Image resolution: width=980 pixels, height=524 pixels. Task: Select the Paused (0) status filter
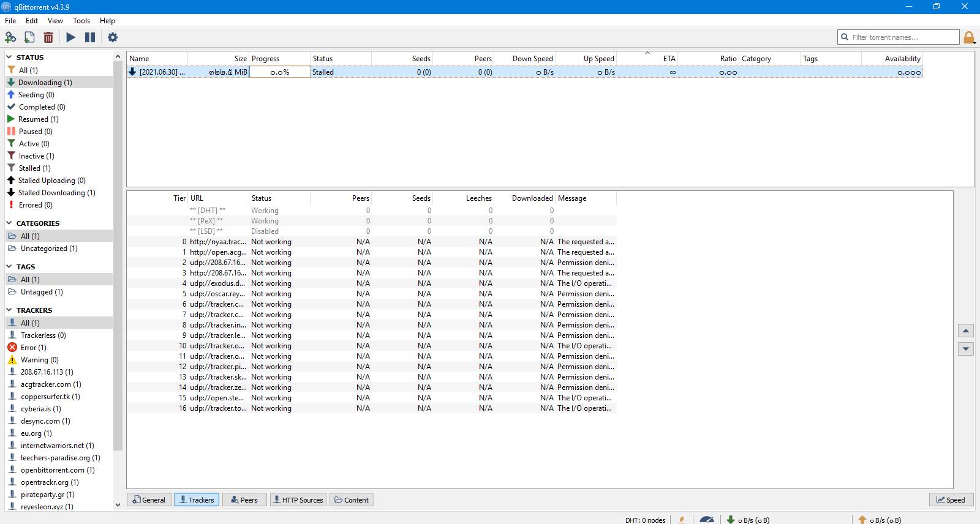click(59, 132)
